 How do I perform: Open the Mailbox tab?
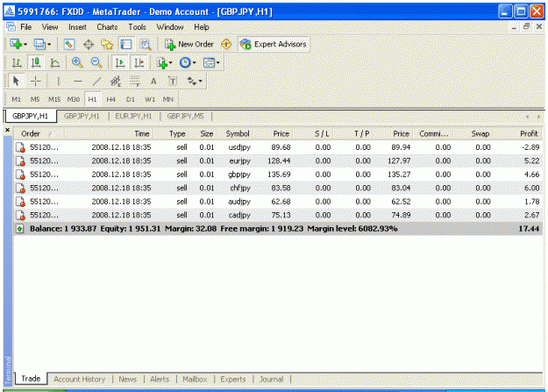pos(195,379)
